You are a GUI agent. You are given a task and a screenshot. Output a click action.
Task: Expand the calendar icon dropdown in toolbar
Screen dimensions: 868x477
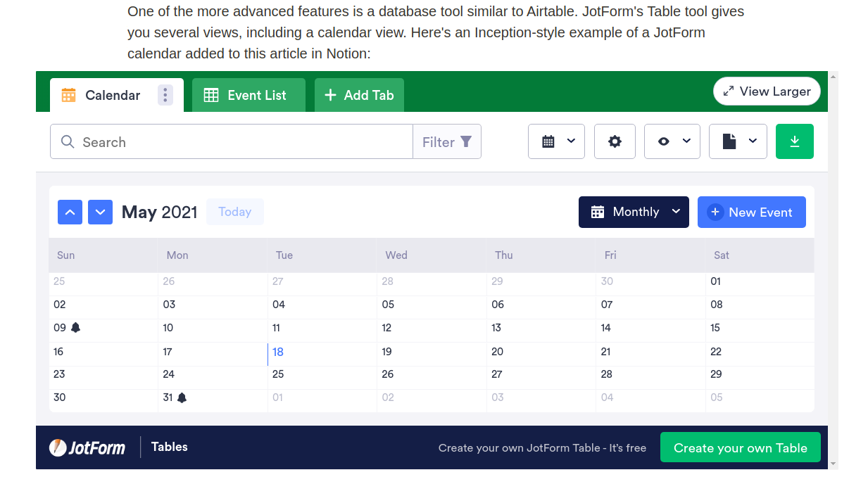(x=556, y=141)
